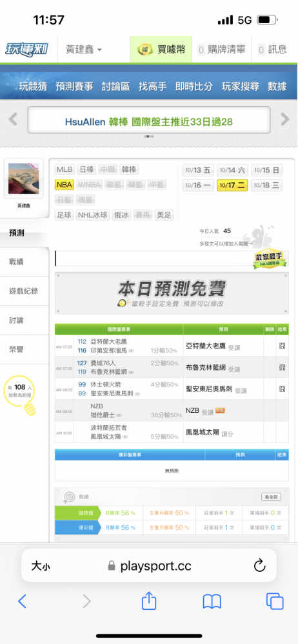The image size is (298, 644).
Task: Tap result icon for 布魯克林籃網 row
Action: [x=283, y=367]
